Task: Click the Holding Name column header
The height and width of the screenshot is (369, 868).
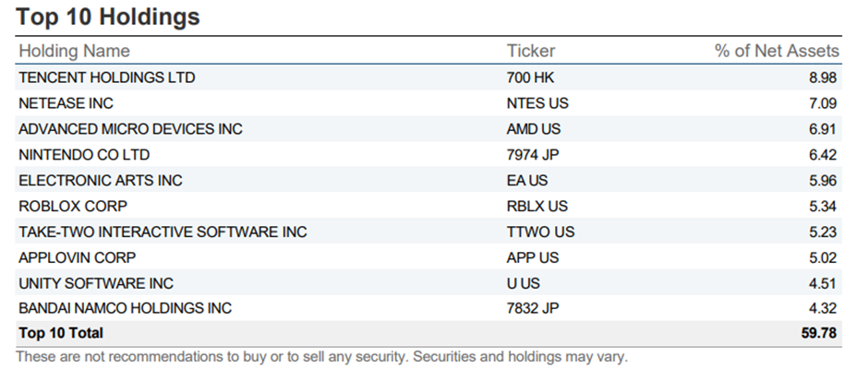Action: pos(74,51)
